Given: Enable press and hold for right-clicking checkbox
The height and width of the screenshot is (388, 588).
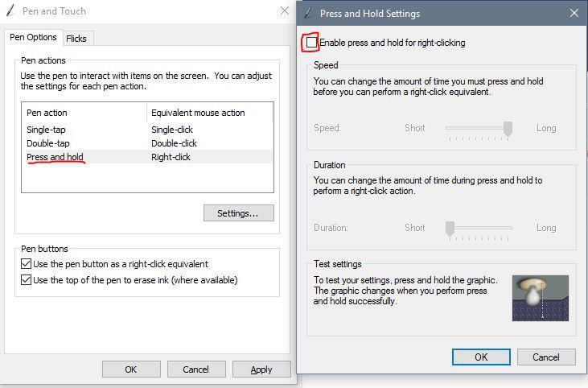Looking at the screenshot, I should coord(311,43).
